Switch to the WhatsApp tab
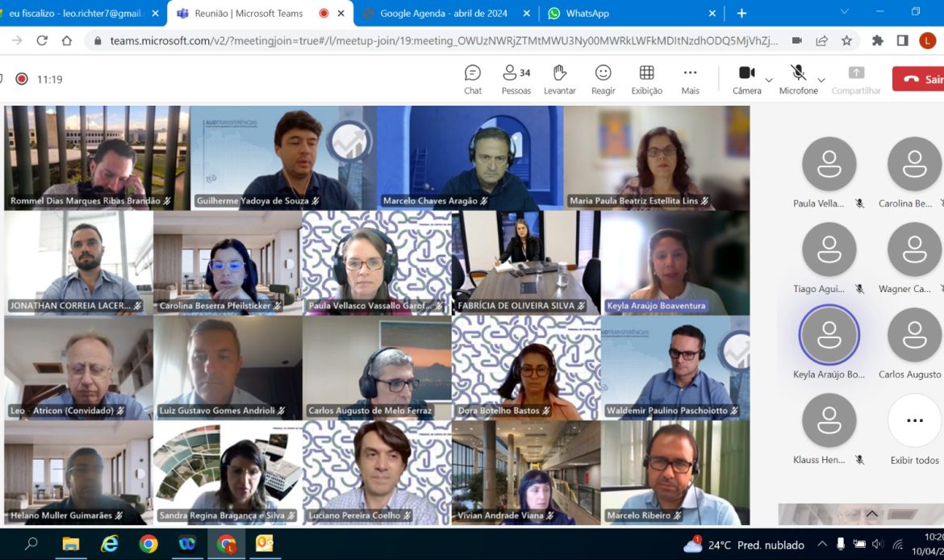The image size is (944, 560). [630, 13]
